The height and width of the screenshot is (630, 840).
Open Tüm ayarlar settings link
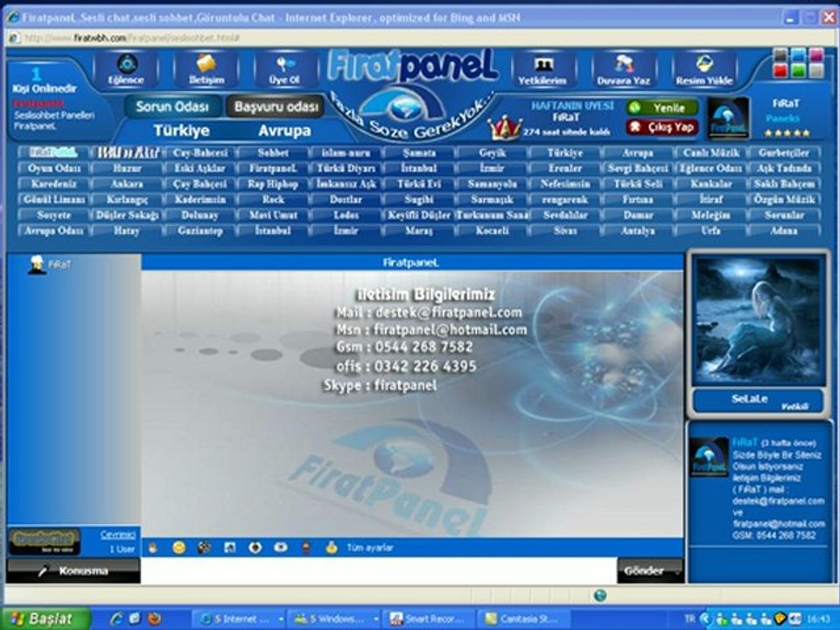369,548
